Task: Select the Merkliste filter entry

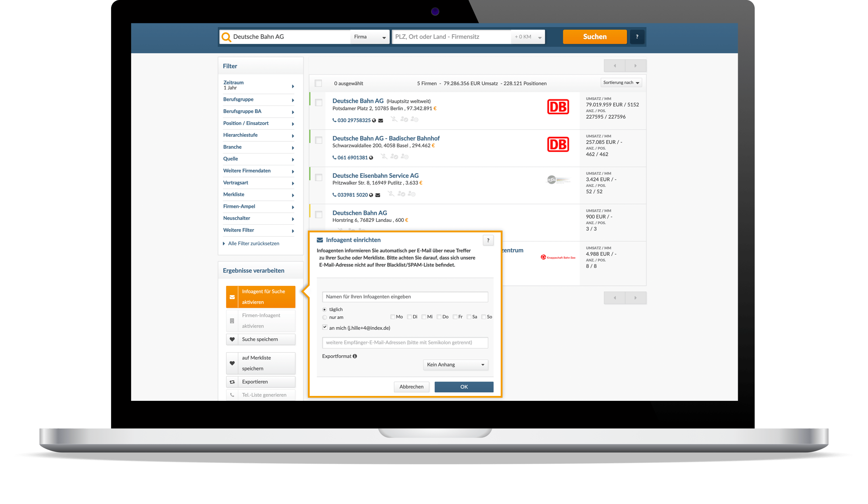Action: coord(234,195)
